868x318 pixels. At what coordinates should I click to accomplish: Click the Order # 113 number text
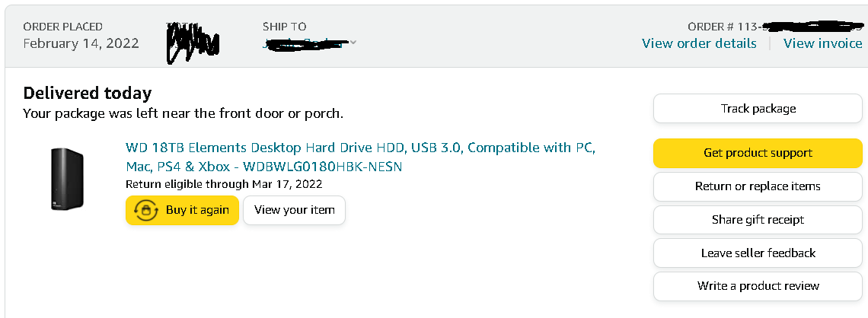775,26
